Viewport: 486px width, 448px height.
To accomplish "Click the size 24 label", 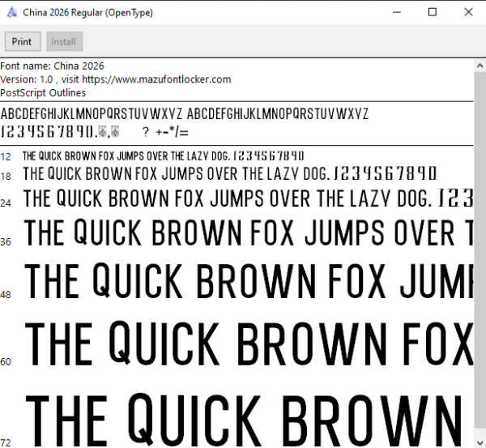I will pos(6,203).
